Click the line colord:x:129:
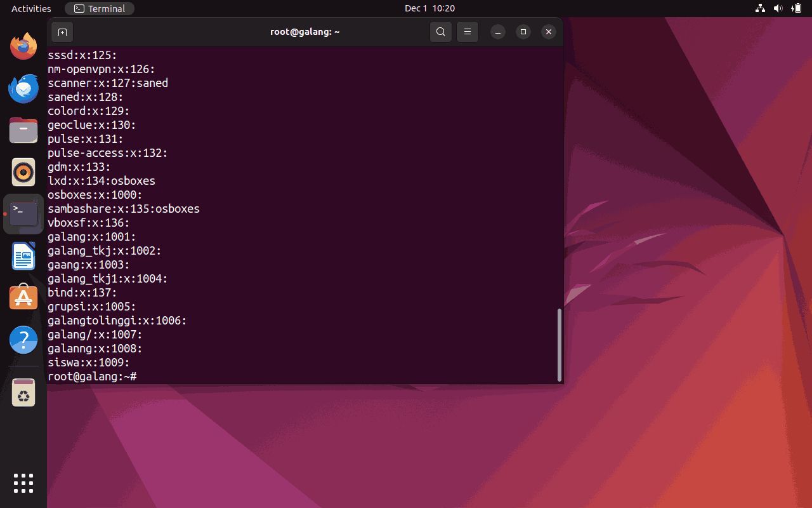Image resolution: width=812 pixels, height=508 pixels. (x=89, y=111)
